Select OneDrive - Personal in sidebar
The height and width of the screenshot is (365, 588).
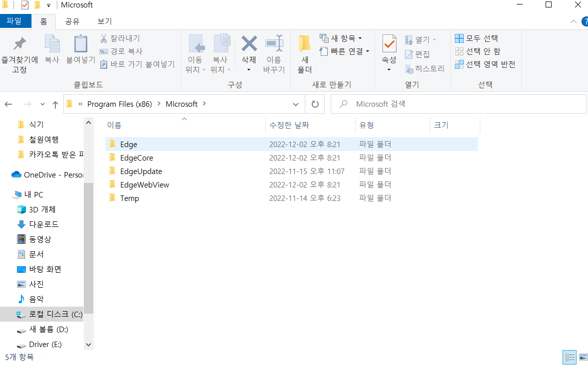(47, 175)
